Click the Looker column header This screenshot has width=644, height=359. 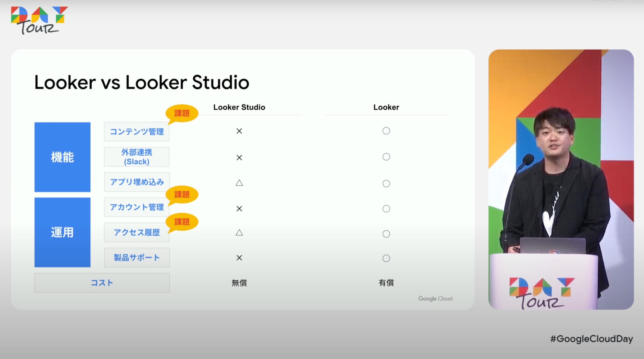tap(386, 107)
